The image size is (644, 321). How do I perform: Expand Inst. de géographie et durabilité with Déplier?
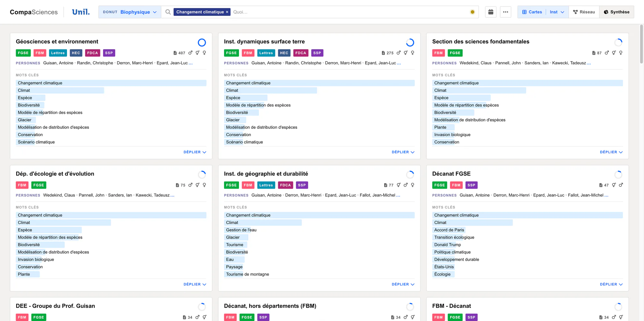(403, 284)
